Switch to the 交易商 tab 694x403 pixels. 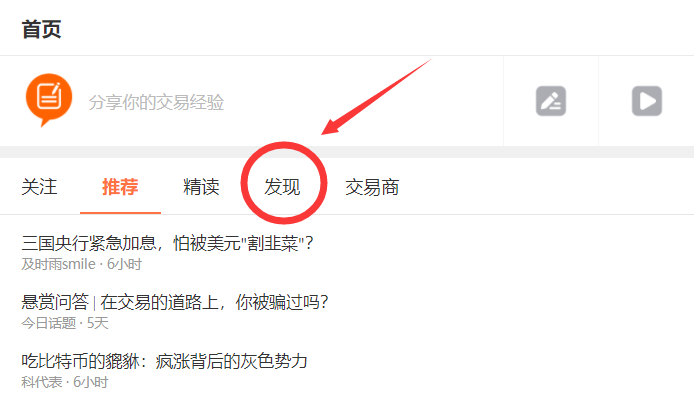click(x=372, y=187)
